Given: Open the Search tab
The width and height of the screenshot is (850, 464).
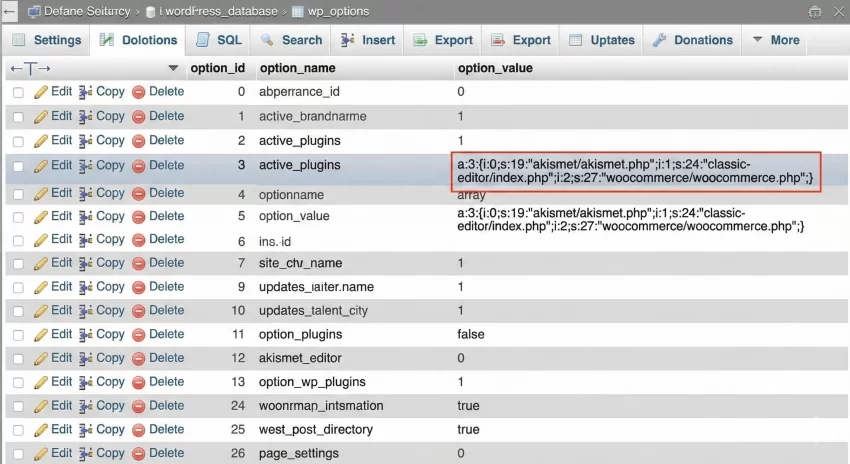Looking at the screenshot, I should [x=291, y=40].
